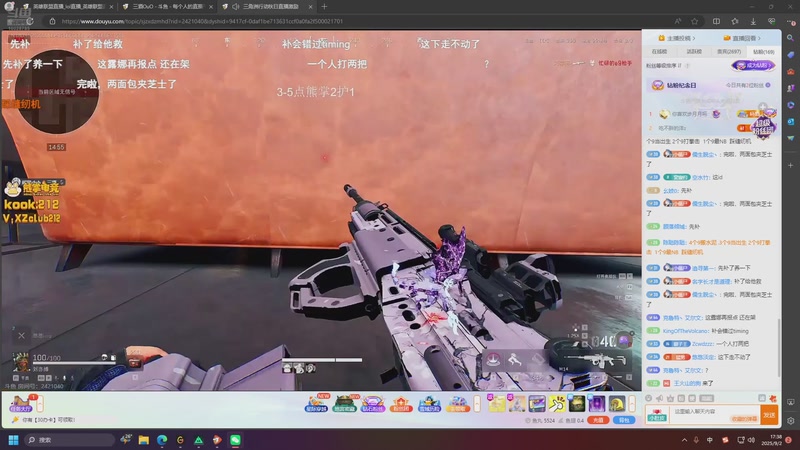Viewport: 800px width, 450px height.
Task: Send the purple card gift item
Action: [x=596, y=404]
